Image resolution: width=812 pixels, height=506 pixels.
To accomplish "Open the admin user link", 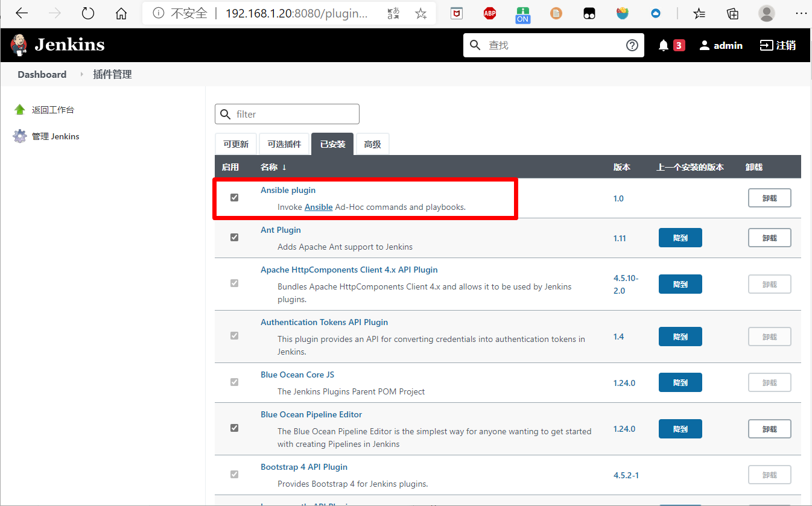I will click(721, 45).
